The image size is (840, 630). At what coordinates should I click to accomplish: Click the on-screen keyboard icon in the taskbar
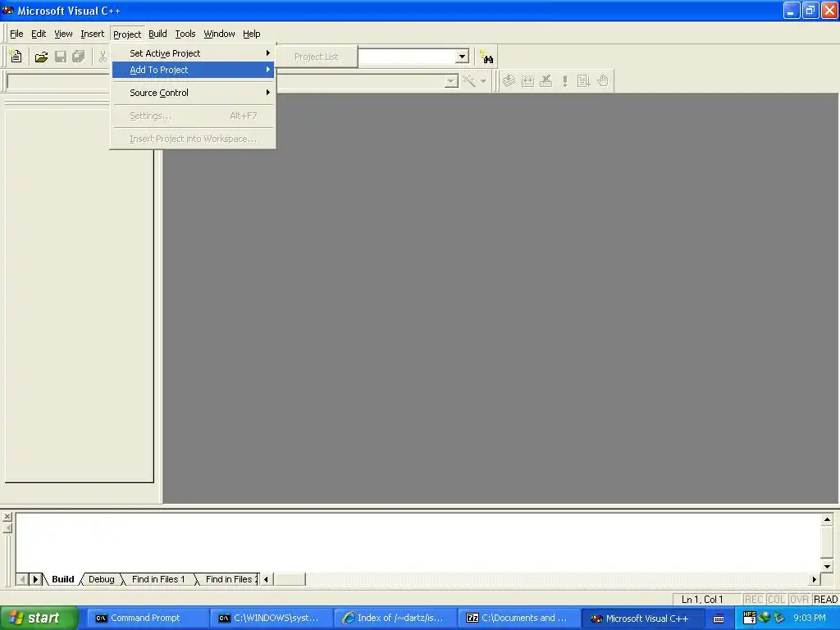pos(719,619)
